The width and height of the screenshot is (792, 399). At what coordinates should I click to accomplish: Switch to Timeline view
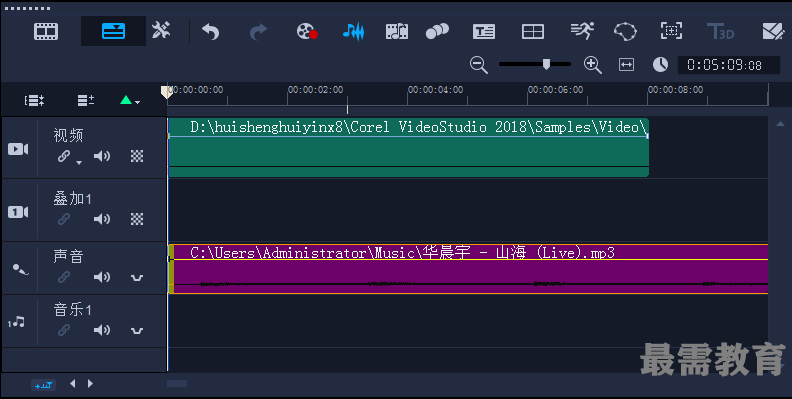pyautogui.click(x=113, y=31)
